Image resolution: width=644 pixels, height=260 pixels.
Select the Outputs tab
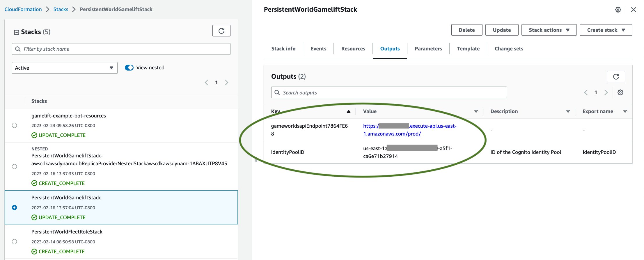(x=390, y=49)
